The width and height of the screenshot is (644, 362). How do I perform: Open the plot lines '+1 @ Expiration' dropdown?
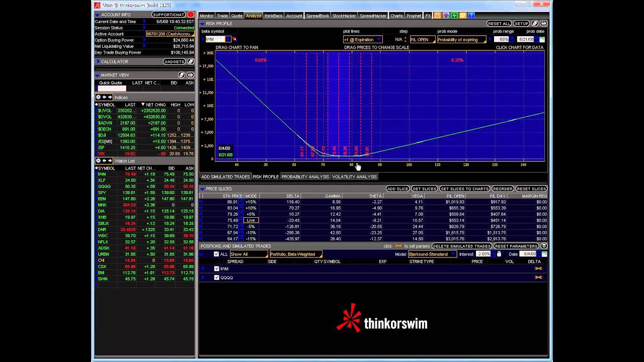363,39
